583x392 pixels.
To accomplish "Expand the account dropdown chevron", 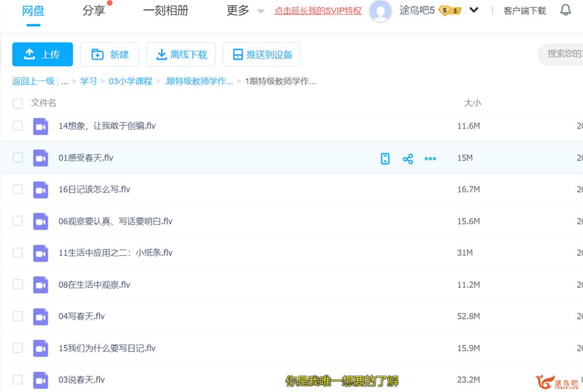I will (x=473, y=10).
